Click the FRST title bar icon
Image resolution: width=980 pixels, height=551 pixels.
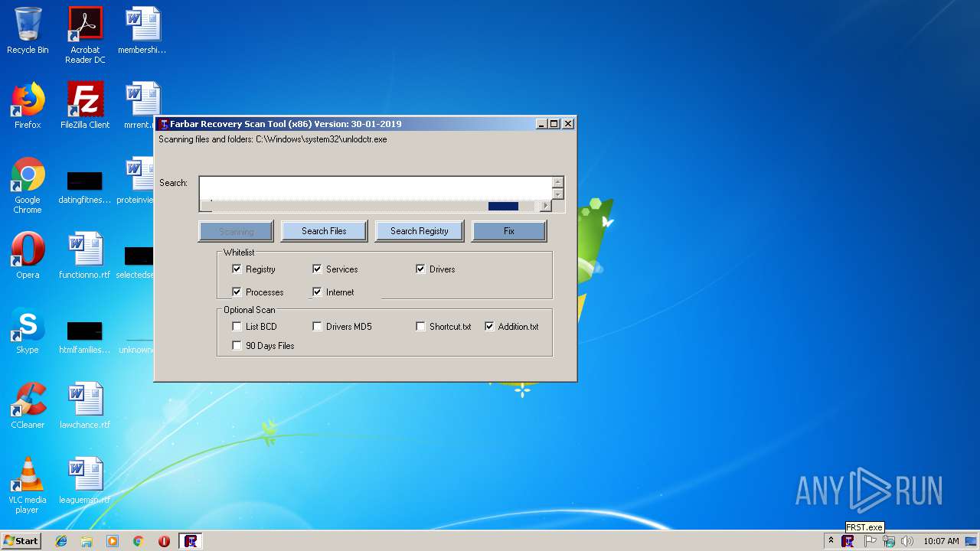(x=163, y=124)
